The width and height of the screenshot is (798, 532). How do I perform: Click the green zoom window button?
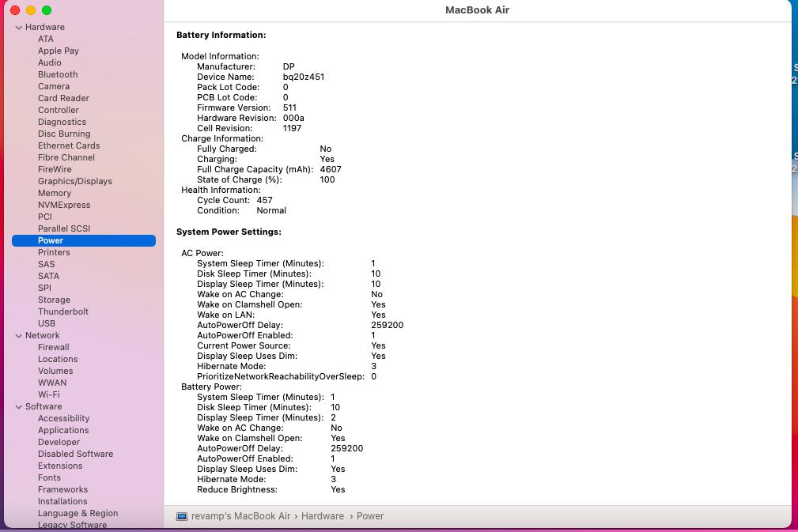[47, 10]
